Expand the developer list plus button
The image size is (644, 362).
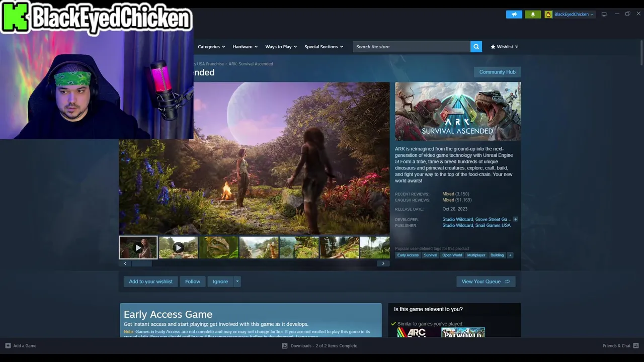515,219
